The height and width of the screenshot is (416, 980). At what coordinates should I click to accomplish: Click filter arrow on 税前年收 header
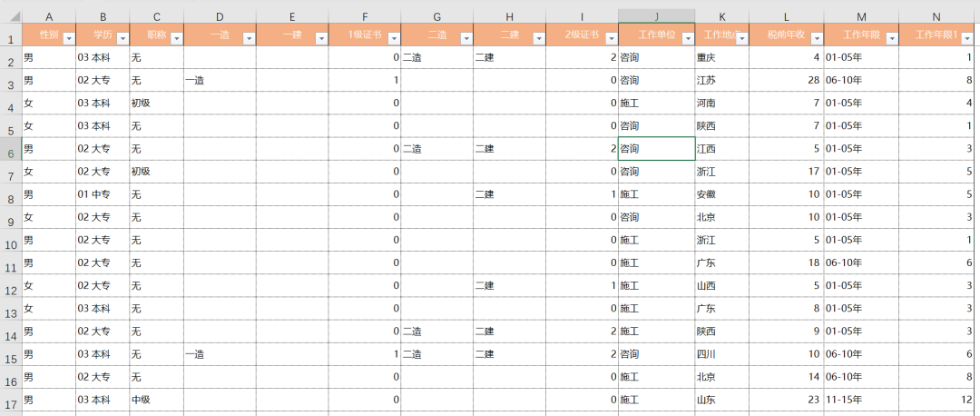(x=816, y=38)
